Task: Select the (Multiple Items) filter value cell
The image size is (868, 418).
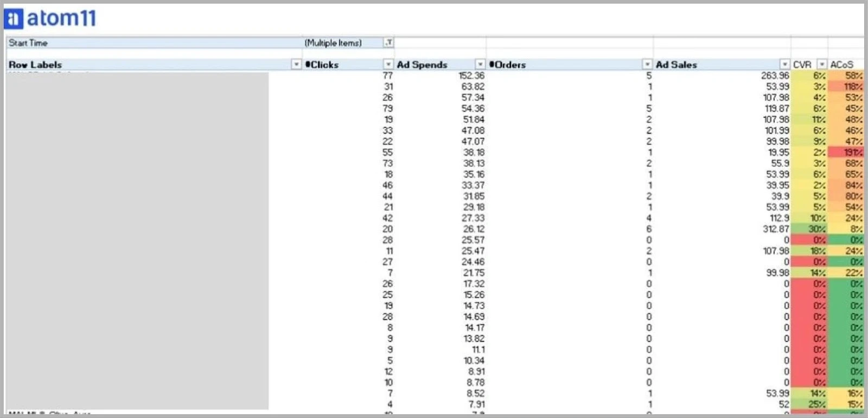Action: point(348,42)
